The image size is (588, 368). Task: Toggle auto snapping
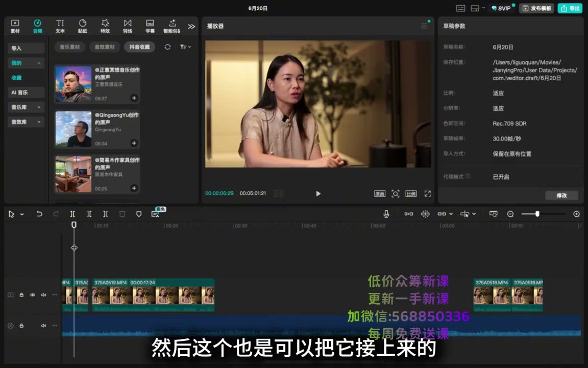[x=425, y=214]
